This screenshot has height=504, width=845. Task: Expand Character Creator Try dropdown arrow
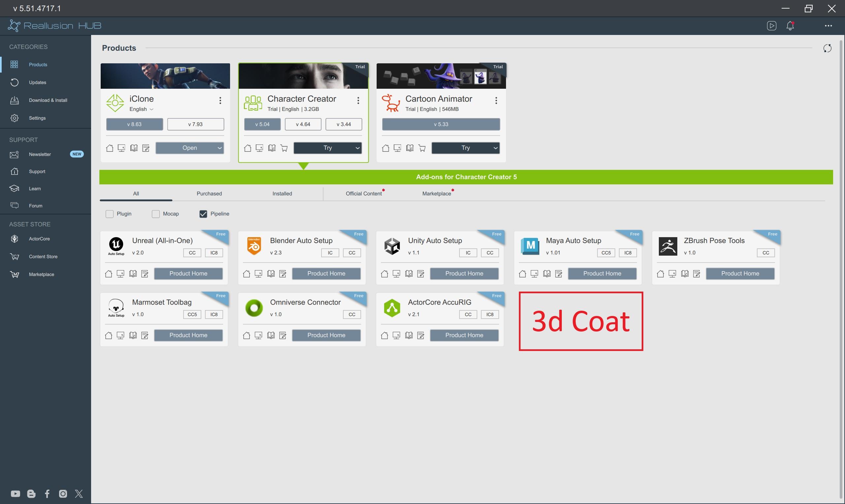click(x=357, y=148)
